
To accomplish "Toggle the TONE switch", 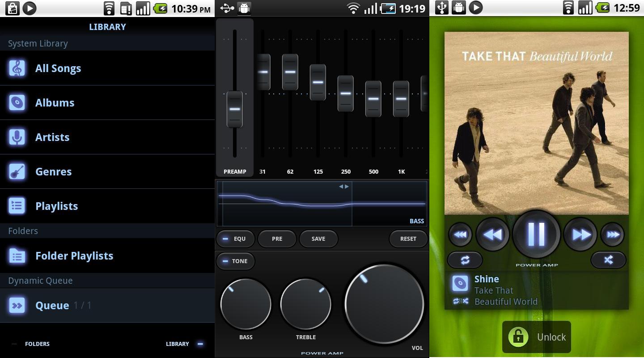I will [236, 261].
